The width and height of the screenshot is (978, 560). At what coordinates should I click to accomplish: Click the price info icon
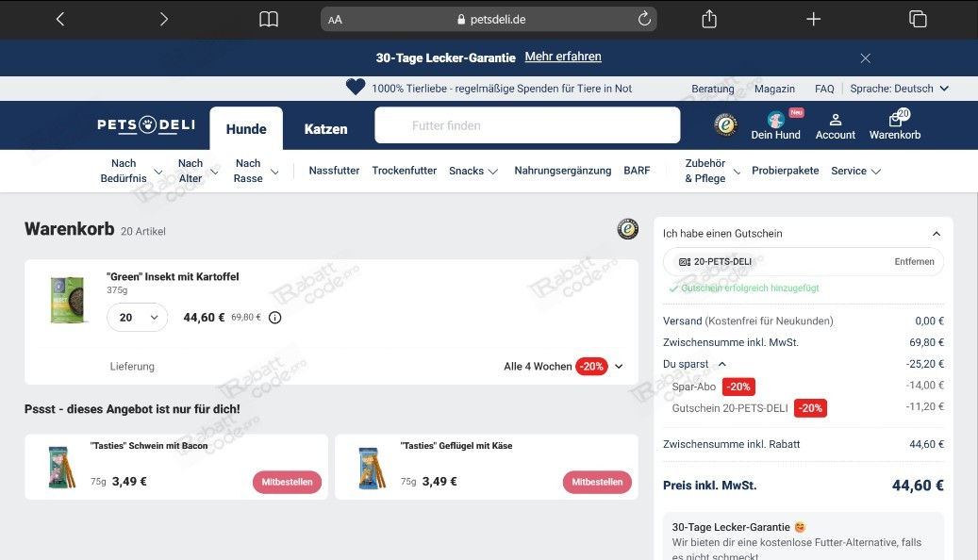tap(274, 318)
